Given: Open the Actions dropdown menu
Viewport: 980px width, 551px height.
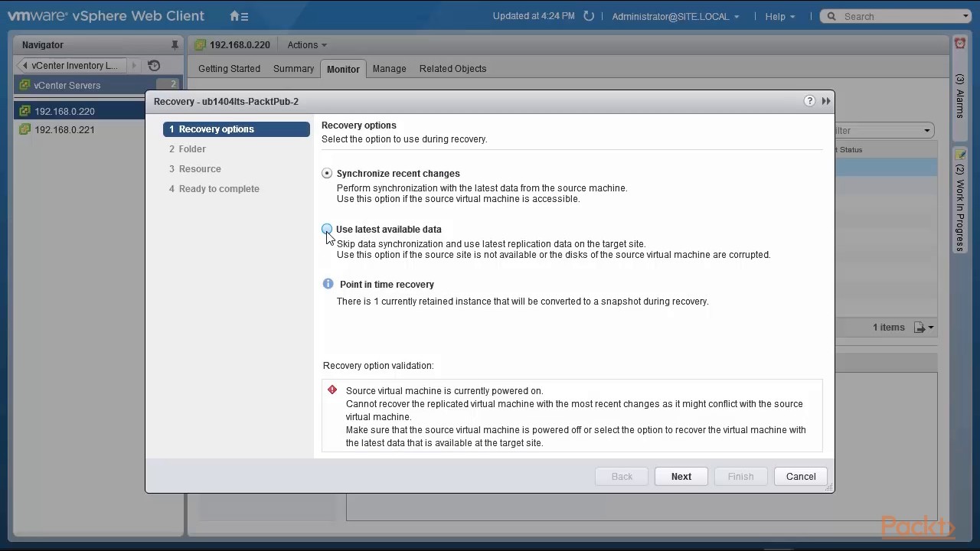Looking at the screenshot, I should pos(307,45).
